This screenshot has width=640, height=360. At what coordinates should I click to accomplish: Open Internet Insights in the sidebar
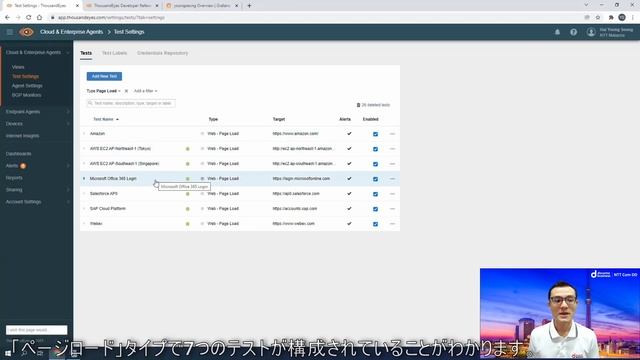[22, 136]
